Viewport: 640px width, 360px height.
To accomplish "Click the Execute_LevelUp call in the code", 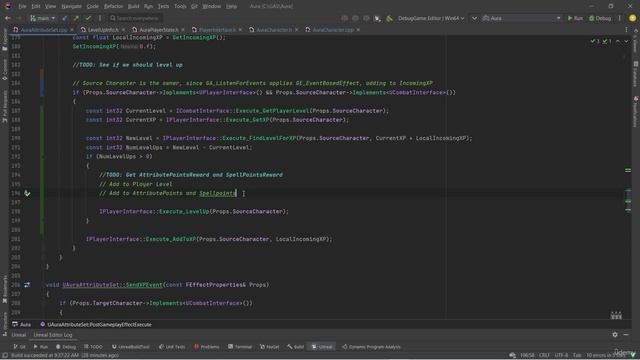I will [x=184, y=211].
